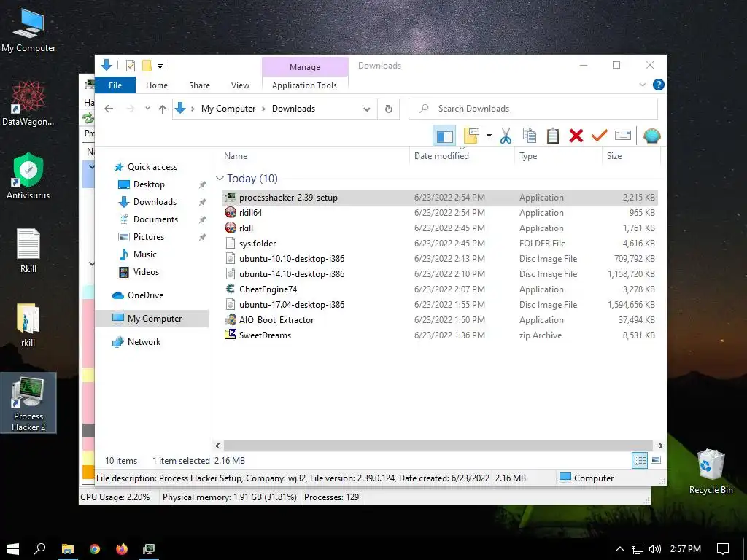
Task: Click the horizontal scrollbar in file list
Action: click(438, 446)
